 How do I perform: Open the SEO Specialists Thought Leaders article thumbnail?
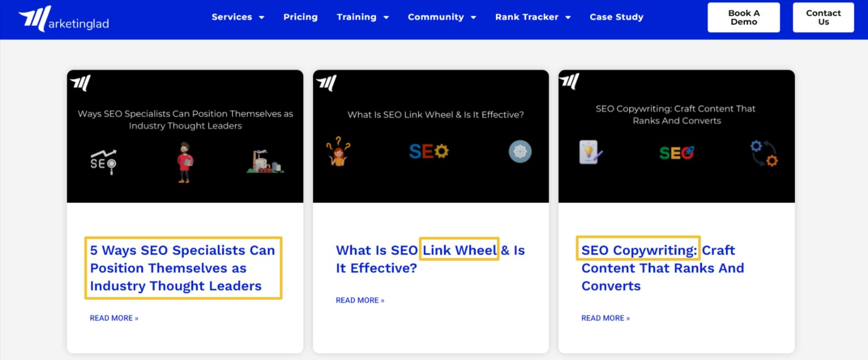click(185, 136)
